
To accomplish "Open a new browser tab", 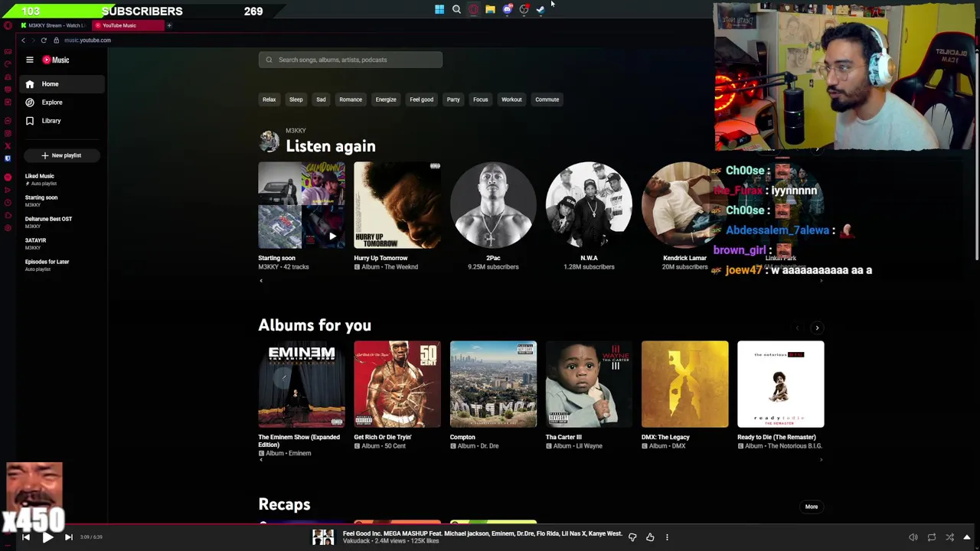I will pyautogui.click(x=169, y=25).
